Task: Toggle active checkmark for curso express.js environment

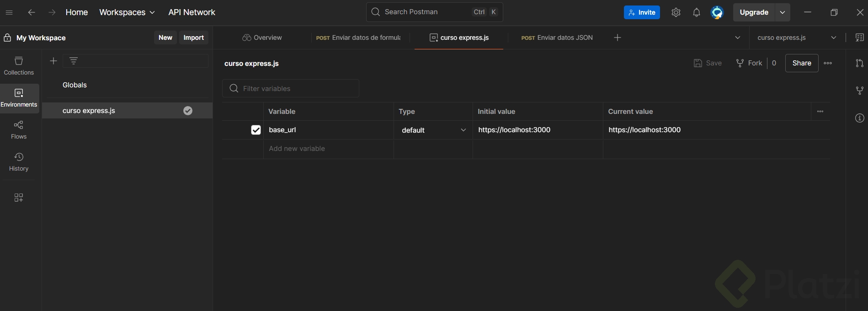Action: click(188, 111)
